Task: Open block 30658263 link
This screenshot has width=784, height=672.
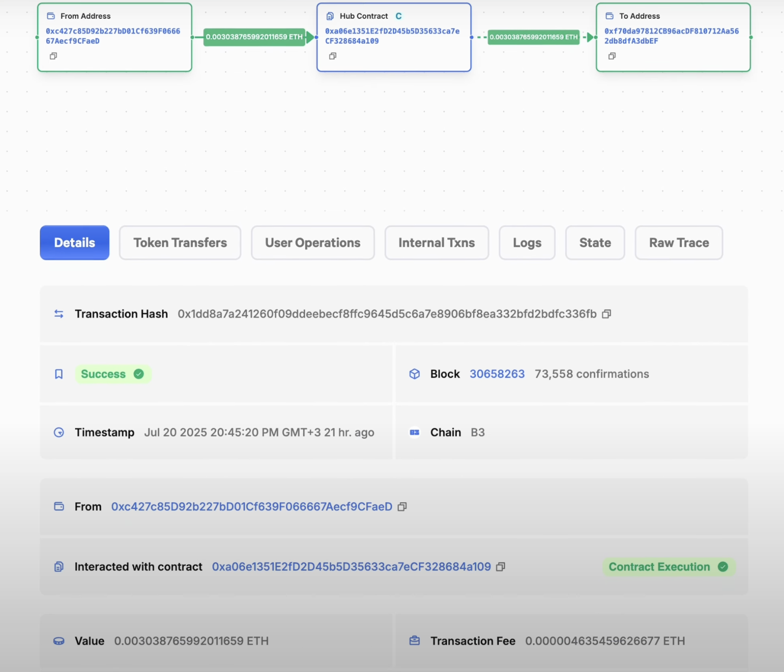Action: click(497, 374)
